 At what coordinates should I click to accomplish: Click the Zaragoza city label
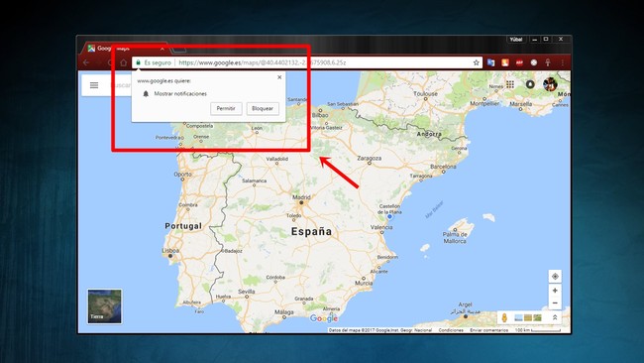click(x=370, y=158)
